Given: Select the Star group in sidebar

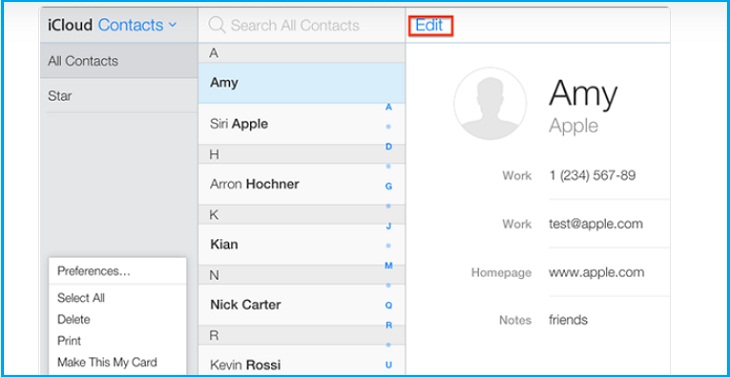Looking at the screenshot, I should pos(119,96).
